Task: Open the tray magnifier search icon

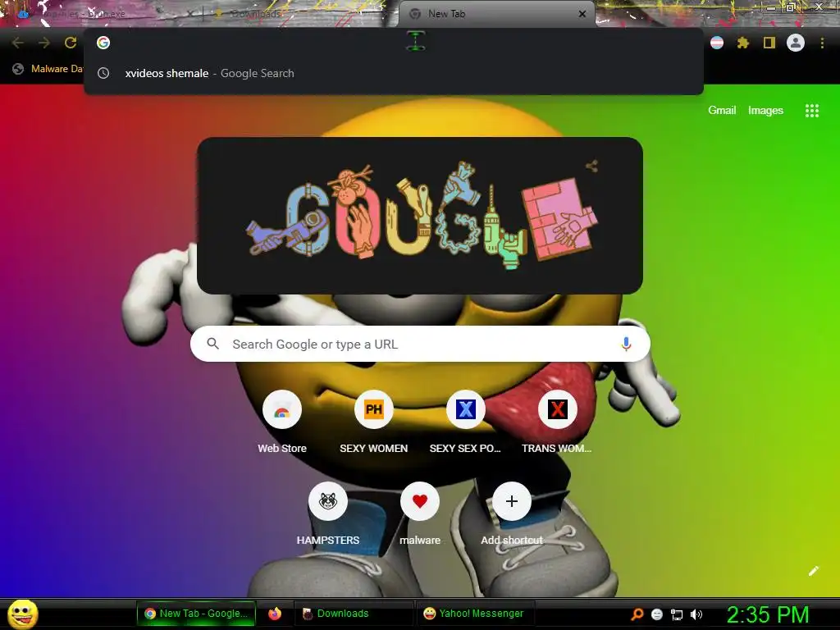Action: [x=637, y=614]
